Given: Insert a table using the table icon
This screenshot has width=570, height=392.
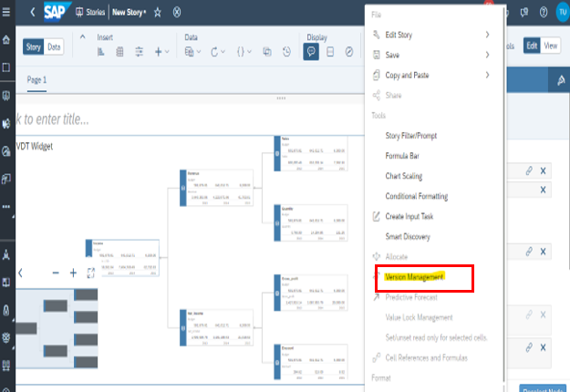Looking at the screenshot, I should [120, 52].
